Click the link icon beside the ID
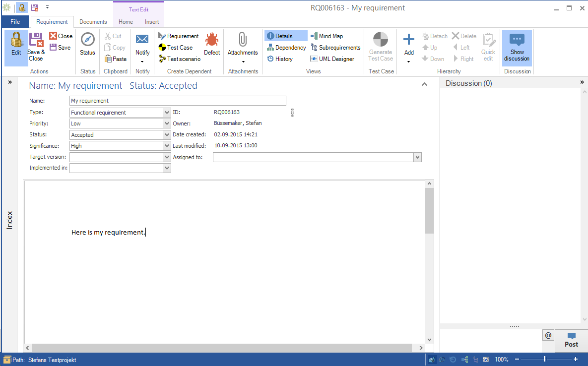588x366 pixels. click(292, 113)
